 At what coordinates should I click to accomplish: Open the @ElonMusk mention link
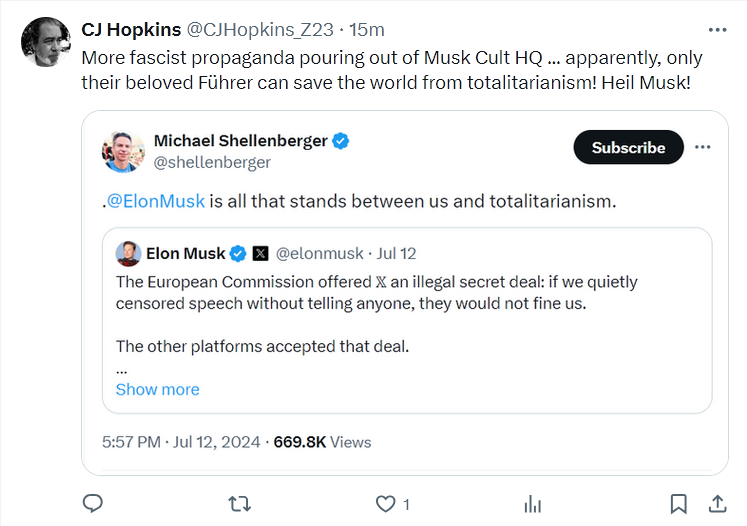(x=156, y=201)
